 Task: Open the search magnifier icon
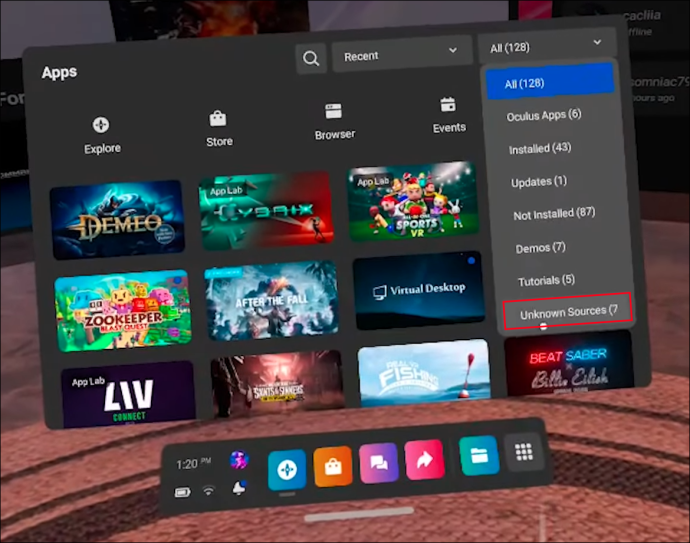(311, 58)
